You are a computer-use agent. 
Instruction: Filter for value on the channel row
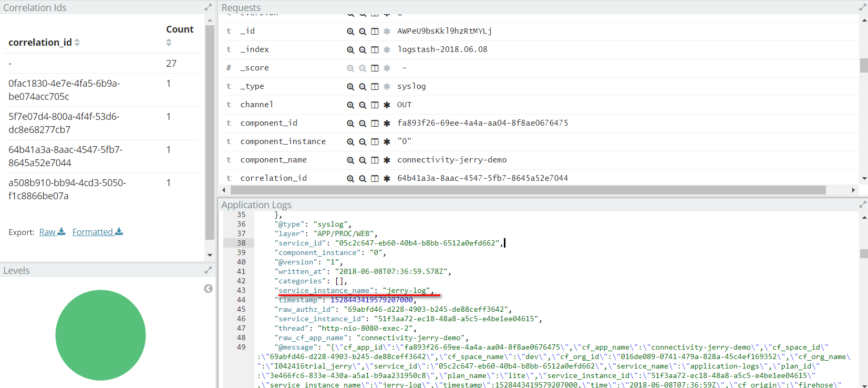coord(350,105)
